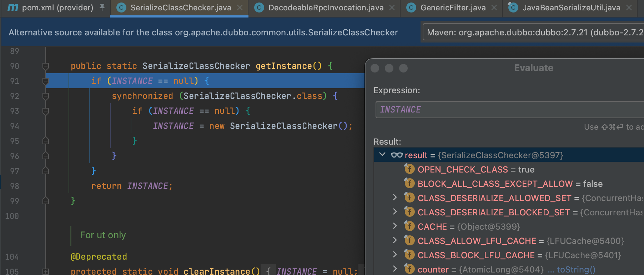Screen dimensions: 644x275
Task: Toggle fold marker at line 91
Action: click(46, 81)
